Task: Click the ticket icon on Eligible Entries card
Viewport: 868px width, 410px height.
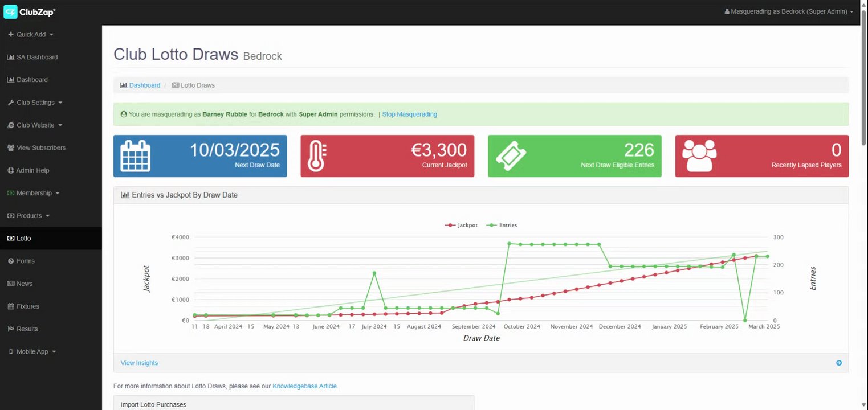Action: click(x=511, y=156)
